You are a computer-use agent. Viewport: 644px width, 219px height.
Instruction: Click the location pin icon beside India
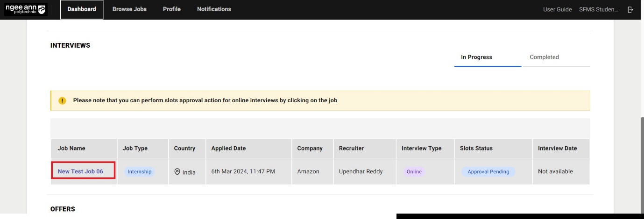tap(177, 172)
